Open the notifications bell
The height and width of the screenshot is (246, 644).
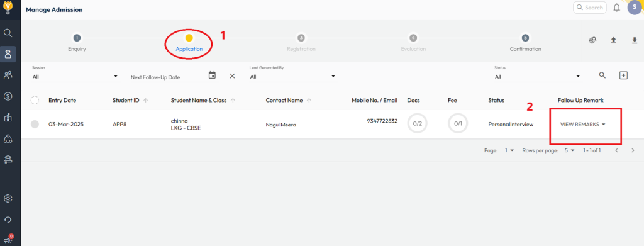pos(616,8)
